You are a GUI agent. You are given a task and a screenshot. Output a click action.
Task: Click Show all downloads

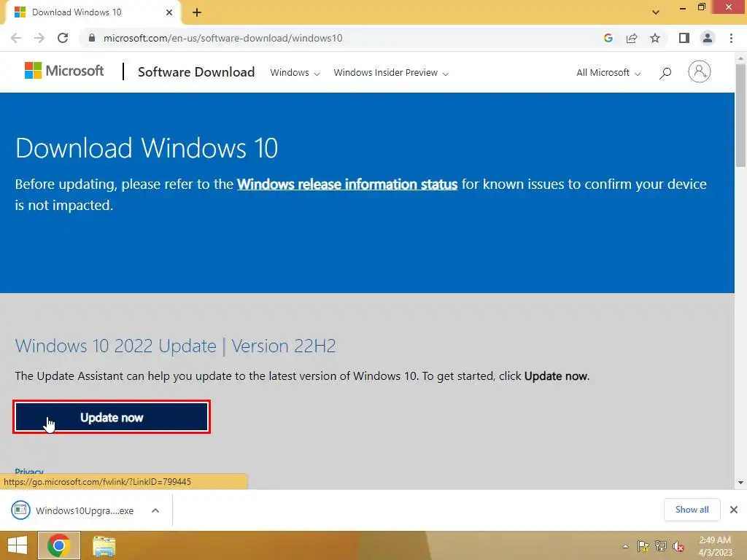tap(692, 510)
